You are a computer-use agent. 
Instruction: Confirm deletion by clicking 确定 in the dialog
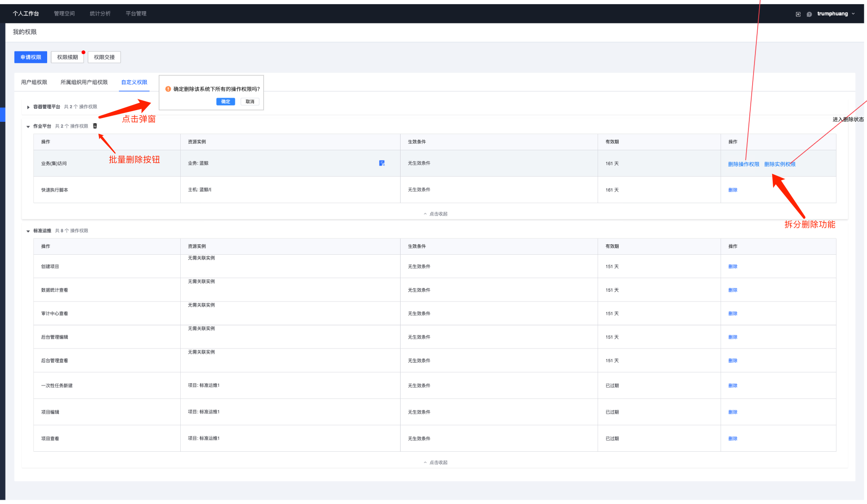226,101
